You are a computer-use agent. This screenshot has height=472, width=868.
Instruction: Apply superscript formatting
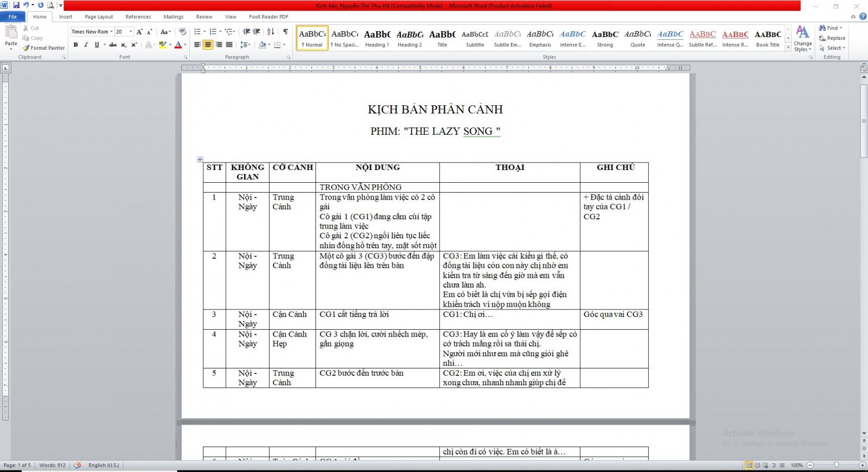pyautogui.click(x=134, y=45)
